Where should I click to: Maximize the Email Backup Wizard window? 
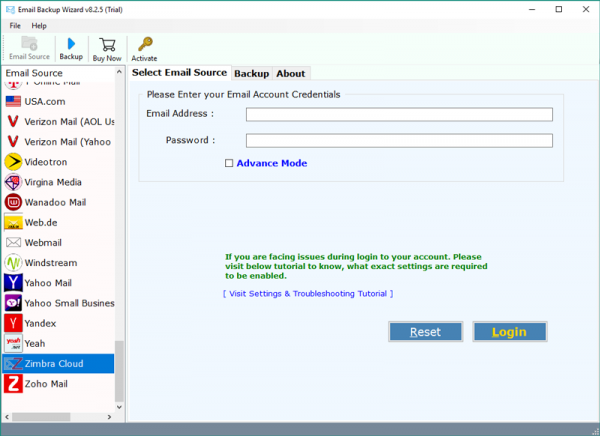559,9
